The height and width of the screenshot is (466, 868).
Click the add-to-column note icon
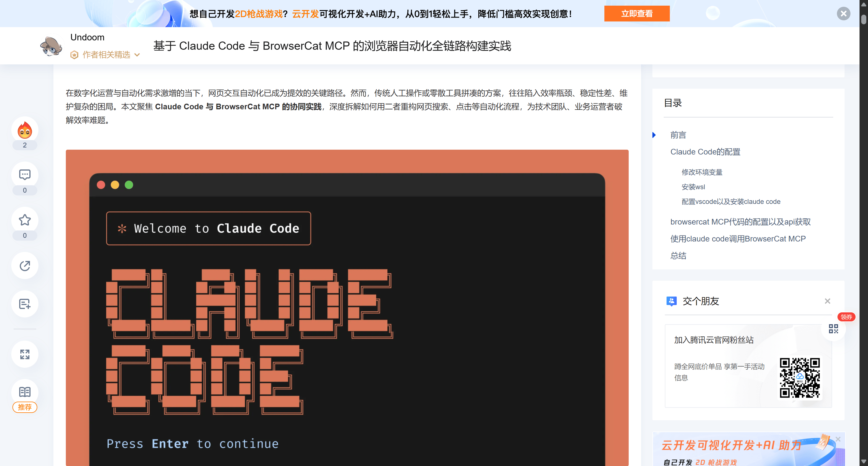click(x=25, y=304)
